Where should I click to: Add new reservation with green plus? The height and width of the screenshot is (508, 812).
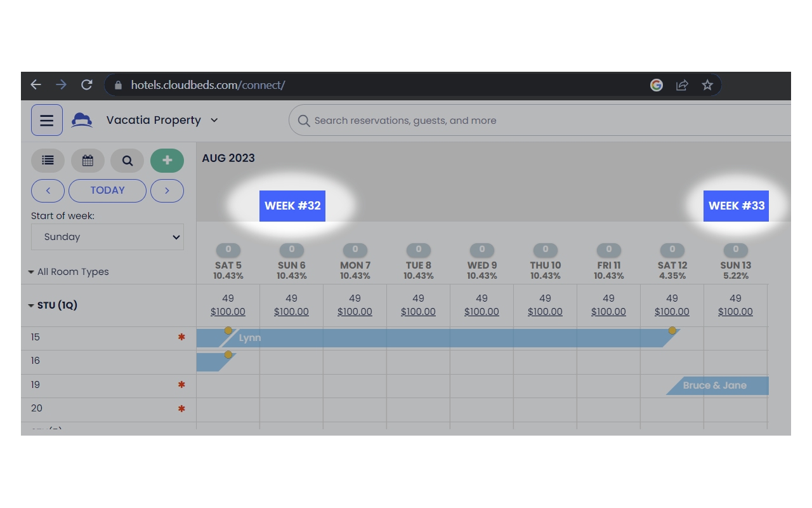point(167,161)
